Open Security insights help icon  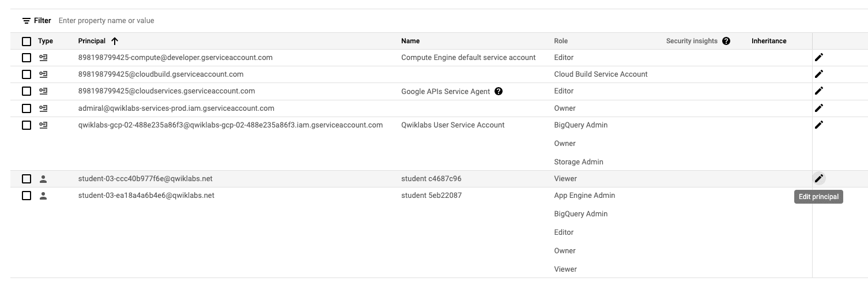pos(726,41)
